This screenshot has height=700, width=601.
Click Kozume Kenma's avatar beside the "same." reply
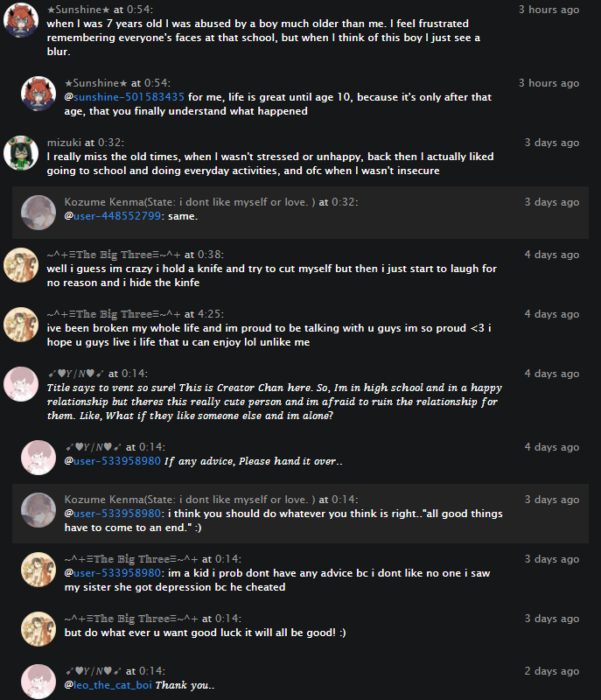pyautogui.click(x=38, y=212)
